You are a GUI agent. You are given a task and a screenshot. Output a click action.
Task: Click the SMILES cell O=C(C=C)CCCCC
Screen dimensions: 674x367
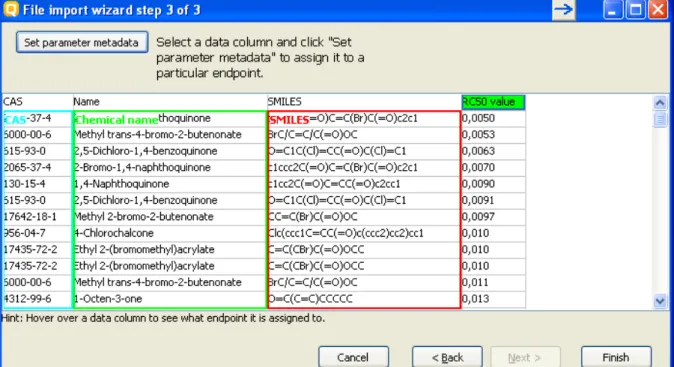coord(364,299)
